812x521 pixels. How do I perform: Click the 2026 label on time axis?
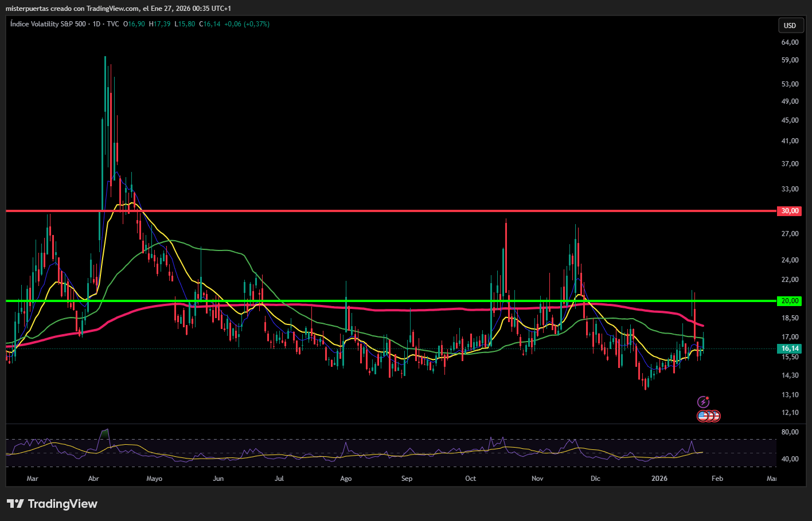point(659,479)
